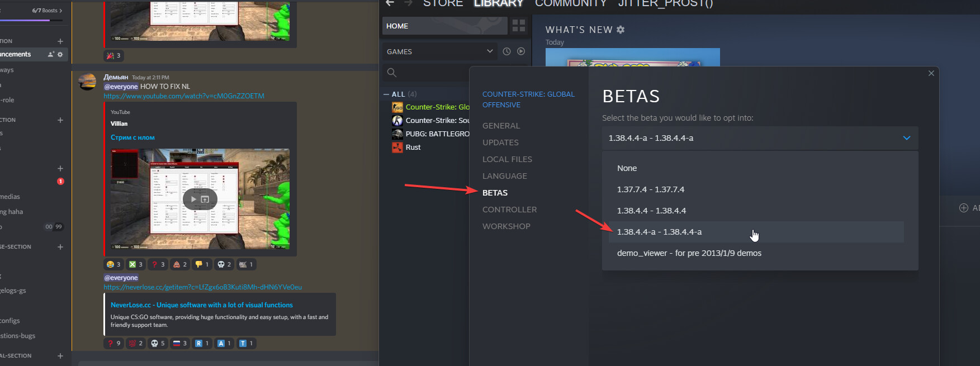Viewport: 980px width, 366px height.
Task: Open CONTROLLER tab in properties dialog
Action: (x=509, y=210)
